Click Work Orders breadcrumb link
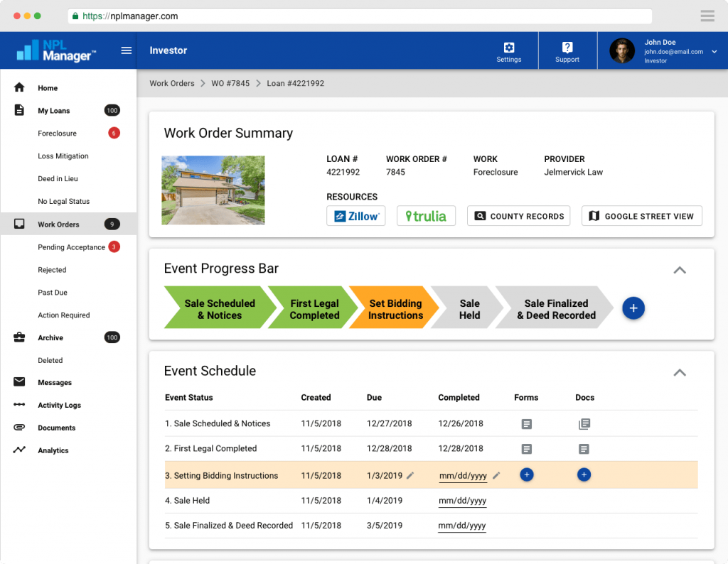 pos(172,83)
